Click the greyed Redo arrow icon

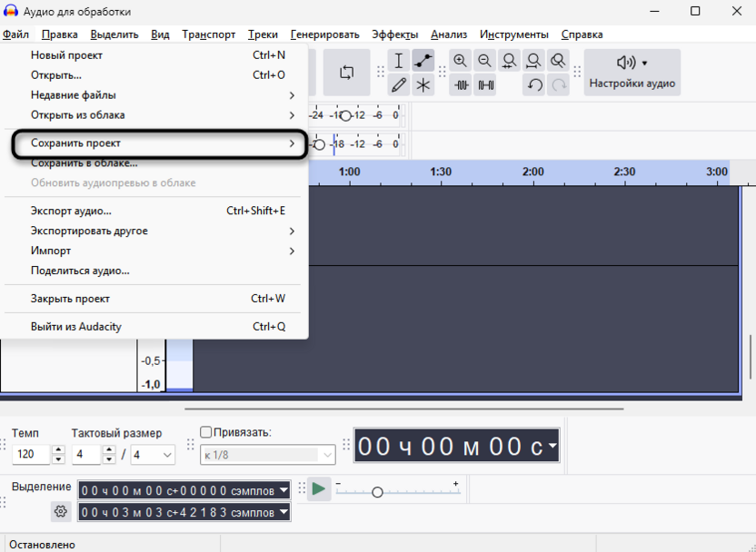click(558, 85)
